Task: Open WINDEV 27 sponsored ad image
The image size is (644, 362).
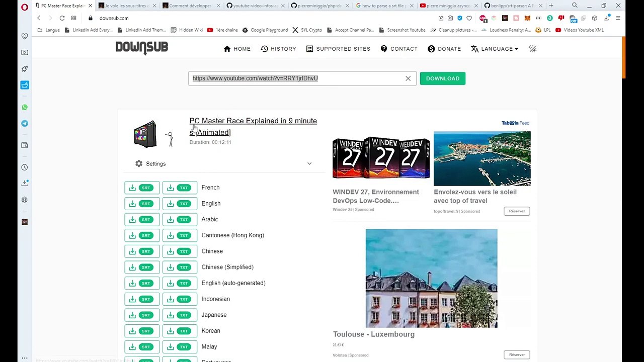Action: pyautogui.click(x=381, y=158)
